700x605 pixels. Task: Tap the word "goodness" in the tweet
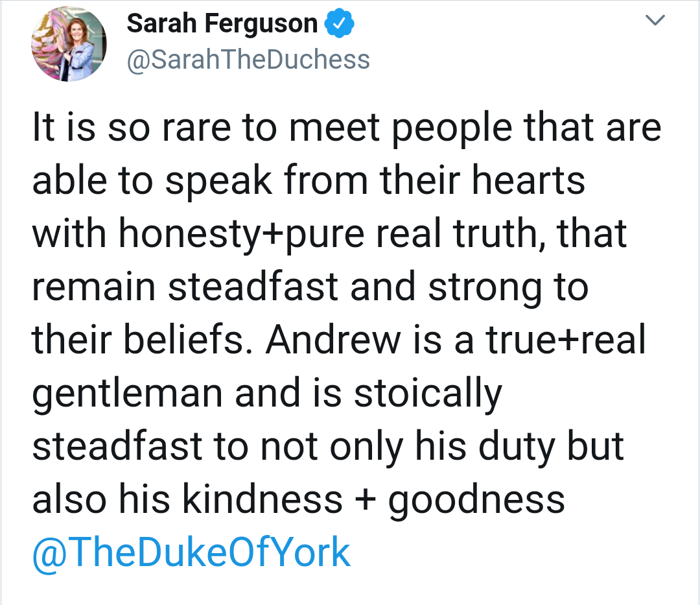tap(476, 501)
